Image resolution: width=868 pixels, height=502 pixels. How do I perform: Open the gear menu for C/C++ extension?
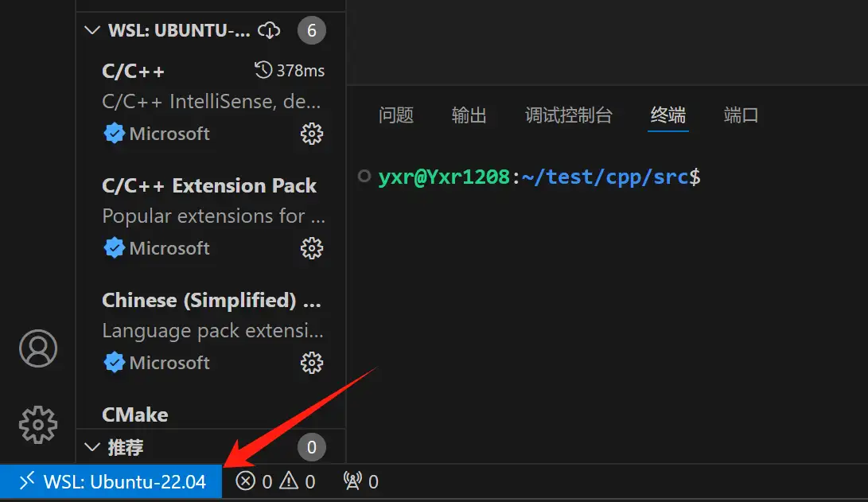point(312,134)
